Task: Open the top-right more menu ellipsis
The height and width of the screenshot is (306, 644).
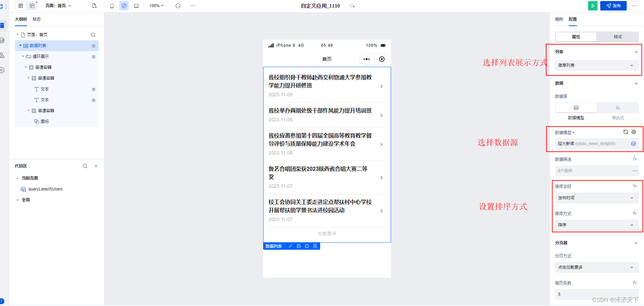Action: 634,6
